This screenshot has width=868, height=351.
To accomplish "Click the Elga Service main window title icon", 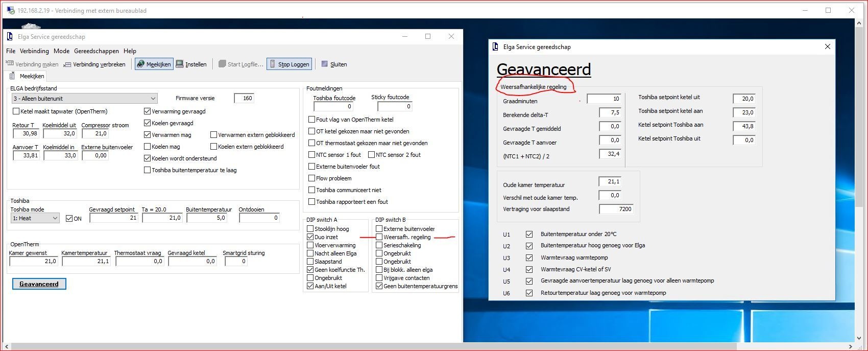I will coord(10,36).
